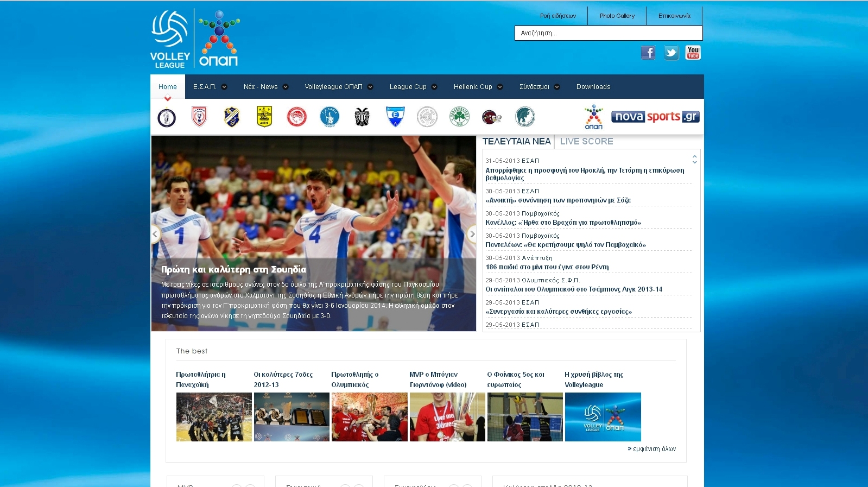Image resolution: width=868 pixels, height=487 pixels.
Task: Open 'Η χρυσή βίβλος της Volleyleague' title
Action: [x=594, y=380]
